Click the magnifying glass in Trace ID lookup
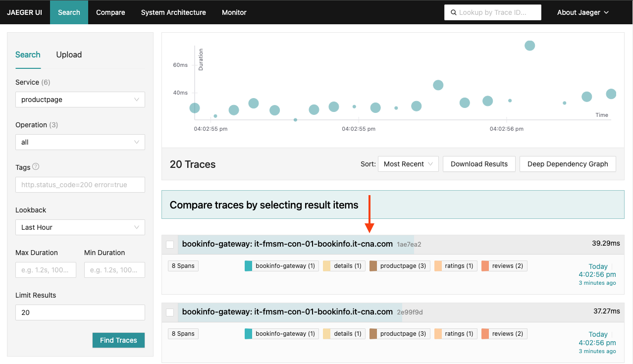This screenshot has width=633, height=364. [x=454, y=12]
